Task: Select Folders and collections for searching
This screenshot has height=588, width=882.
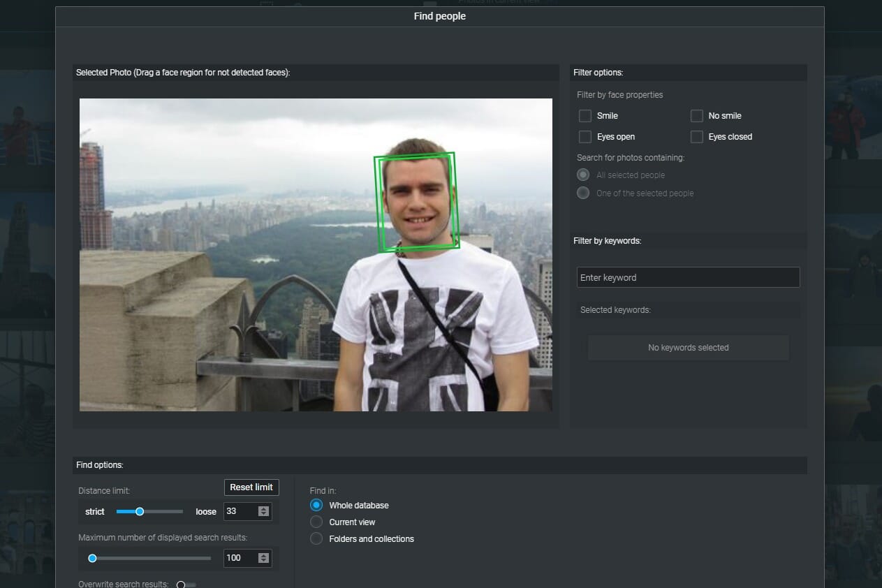Action: click(x=315, y=538)
